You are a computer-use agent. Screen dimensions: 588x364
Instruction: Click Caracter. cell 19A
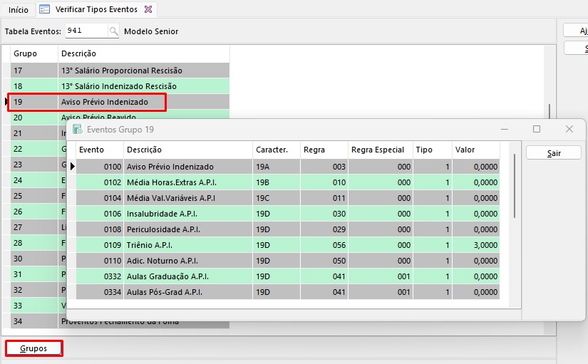click(277, 167)
